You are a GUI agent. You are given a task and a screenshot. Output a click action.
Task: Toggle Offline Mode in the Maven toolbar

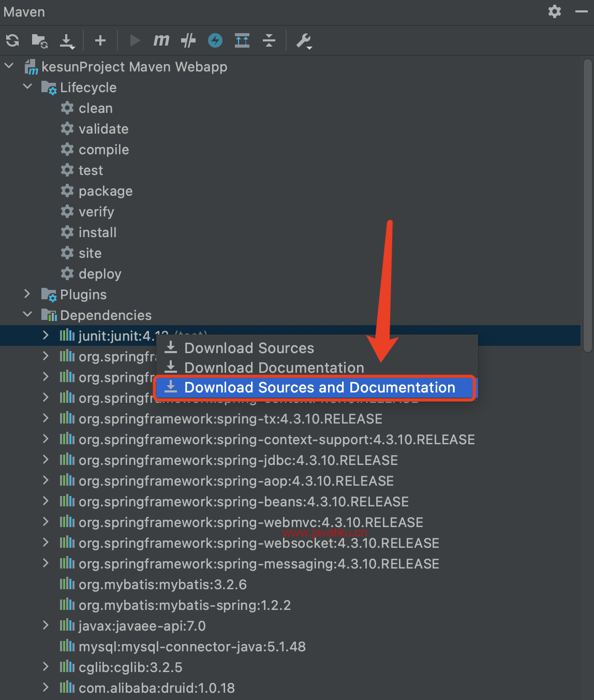point(188,40)
